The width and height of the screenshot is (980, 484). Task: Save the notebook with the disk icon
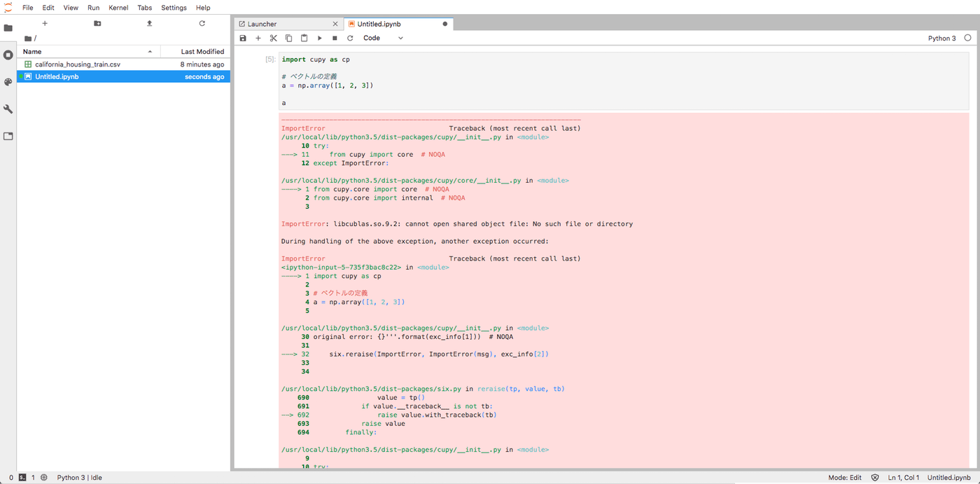tap(243, 38)
